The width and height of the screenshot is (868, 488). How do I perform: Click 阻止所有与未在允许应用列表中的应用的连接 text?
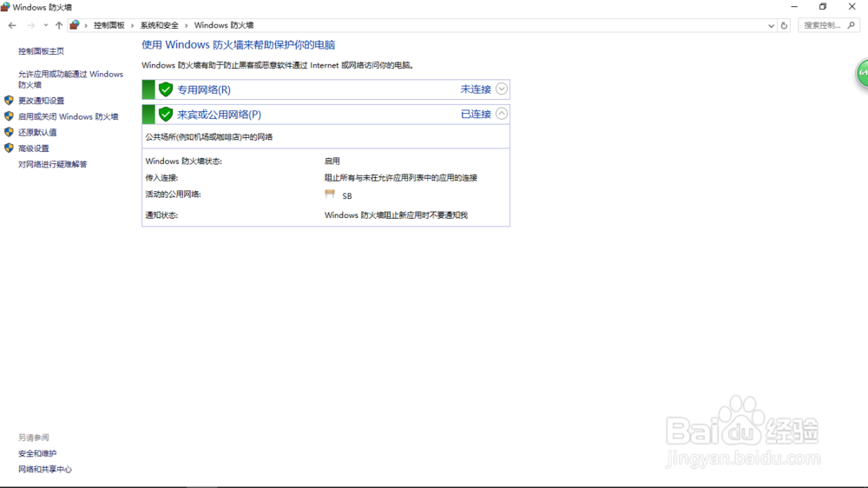tap(401, 178)
